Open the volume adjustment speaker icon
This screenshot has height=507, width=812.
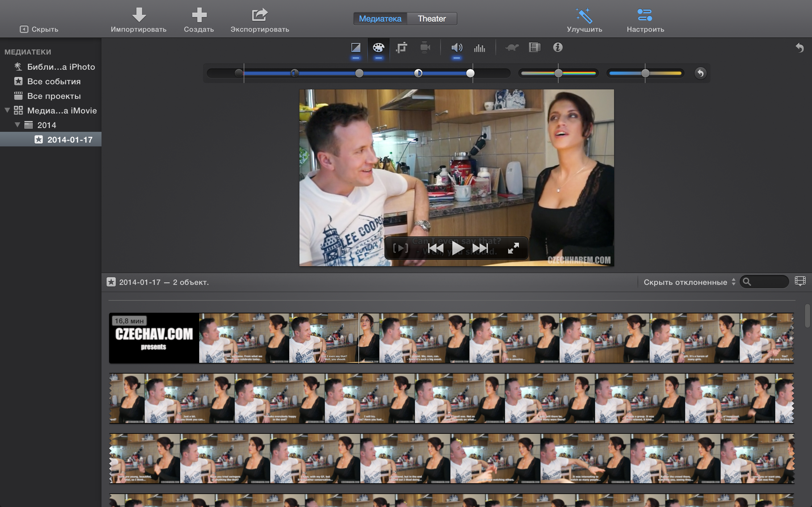tap(456, 48)
